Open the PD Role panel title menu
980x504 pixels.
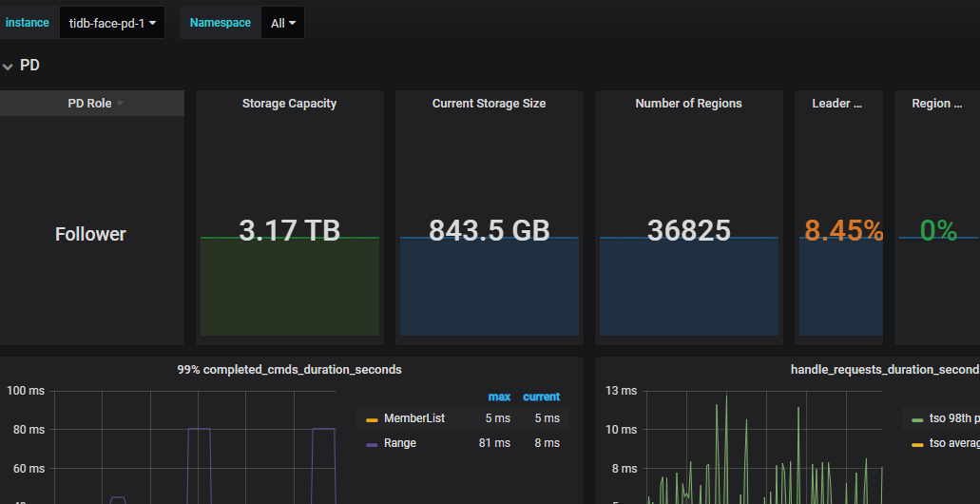pyautogui.click(x=90, y=104)
